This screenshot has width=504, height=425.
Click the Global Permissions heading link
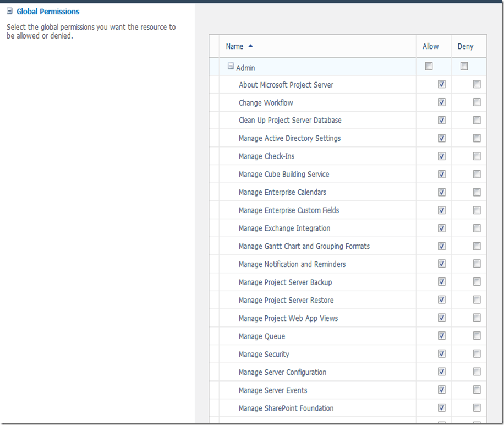48,12
